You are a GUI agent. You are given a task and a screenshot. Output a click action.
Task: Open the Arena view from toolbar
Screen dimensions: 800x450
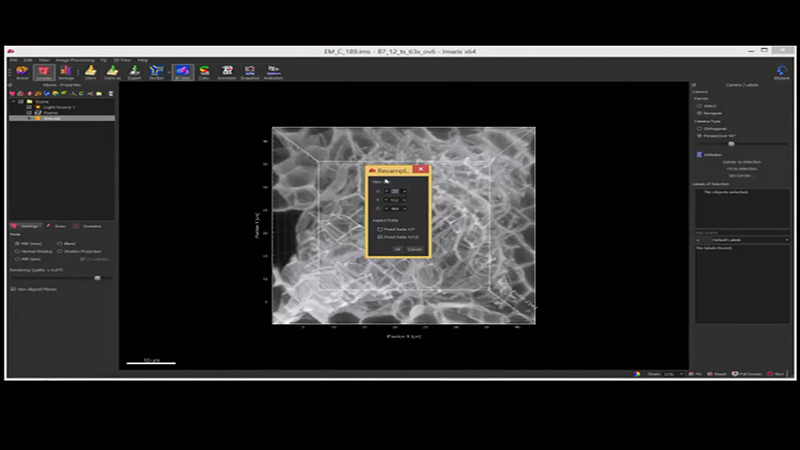(22, 72)
